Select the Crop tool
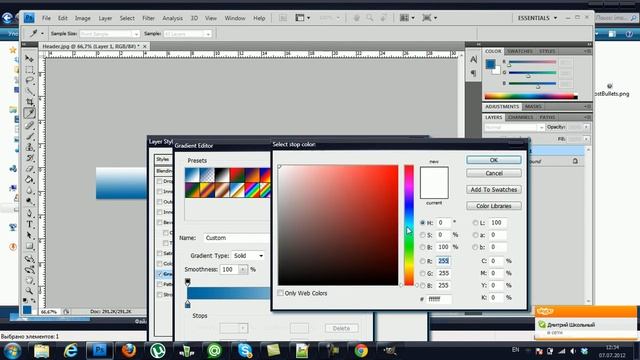The height and width of the screenshot is (360, 640). click(x=29, y=102)
